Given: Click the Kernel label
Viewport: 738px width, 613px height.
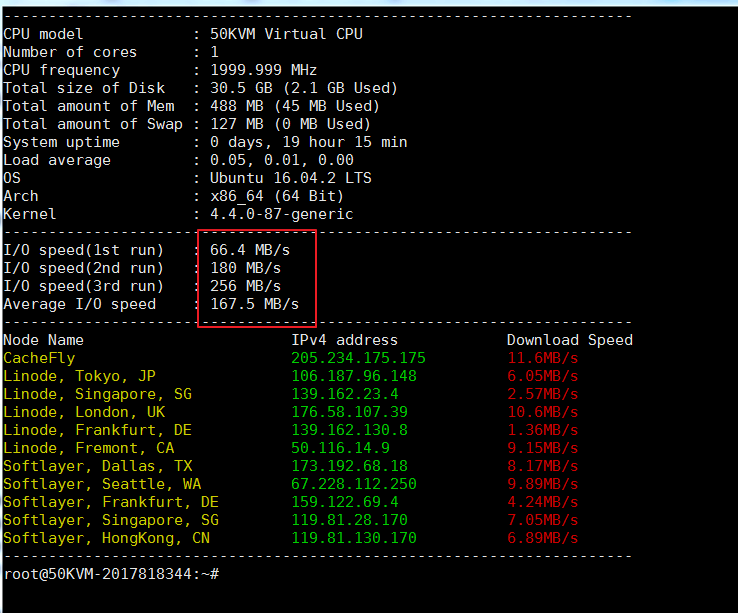Looking at the screenshot, I should point(30,214).
